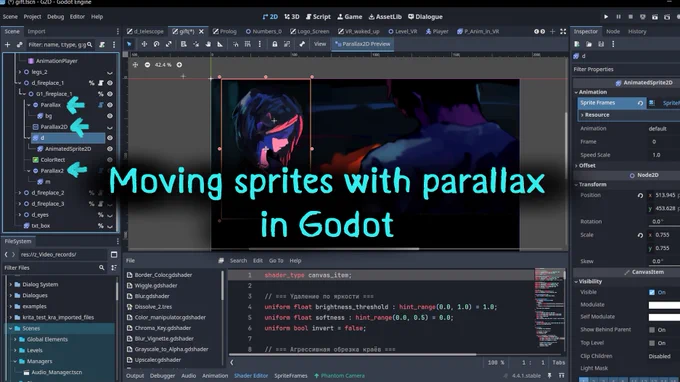Click the attach script icon in Scene dock

(102, 44)
